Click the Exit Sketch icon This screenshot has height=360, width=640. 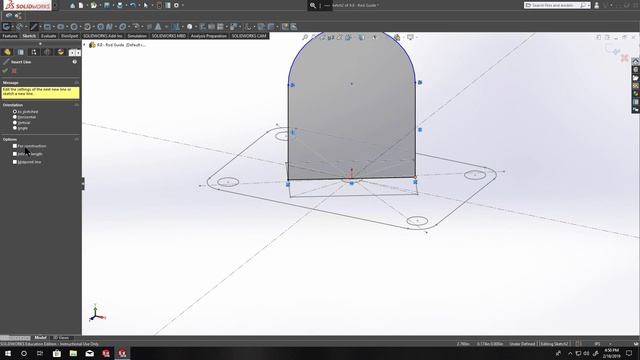pyautogui.click(x=6, y=27)
